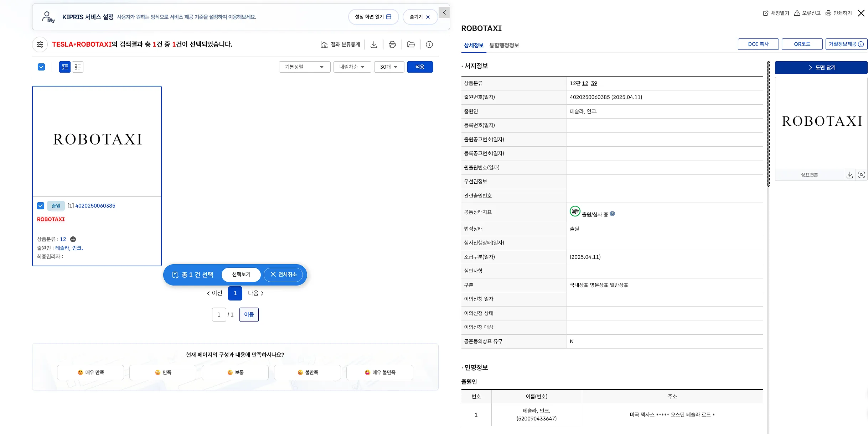Screen dimensions: 868x434
Task: Report an error (오류신고)
Action: 807,13
